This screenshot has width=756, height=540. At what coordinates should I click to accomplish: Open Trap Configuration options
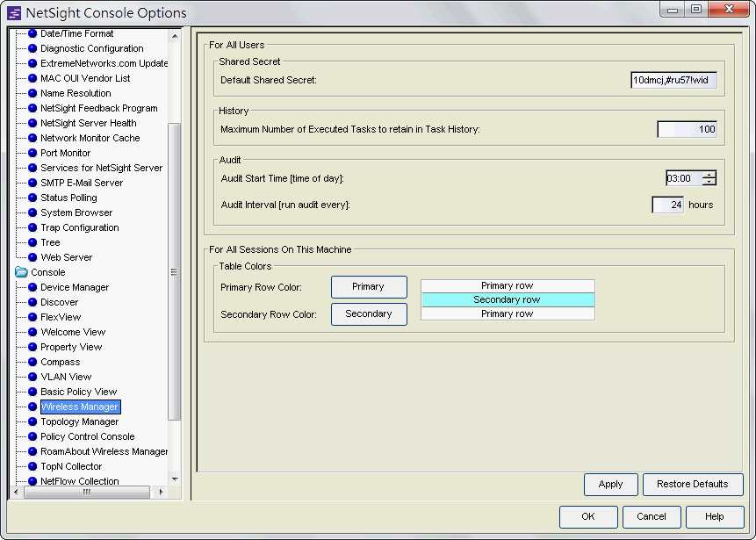tap(80, 228)
